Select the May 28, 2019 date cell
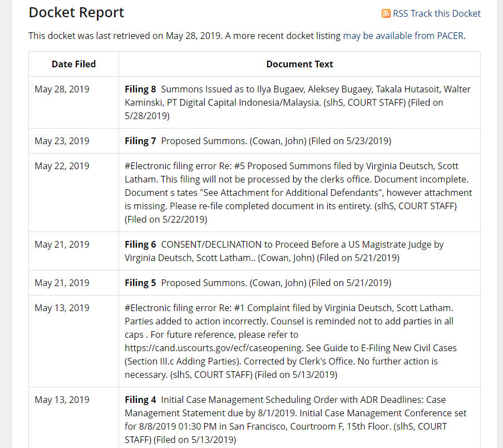Image resolution: width=503 pixels, height=448 pixels. 62,89
